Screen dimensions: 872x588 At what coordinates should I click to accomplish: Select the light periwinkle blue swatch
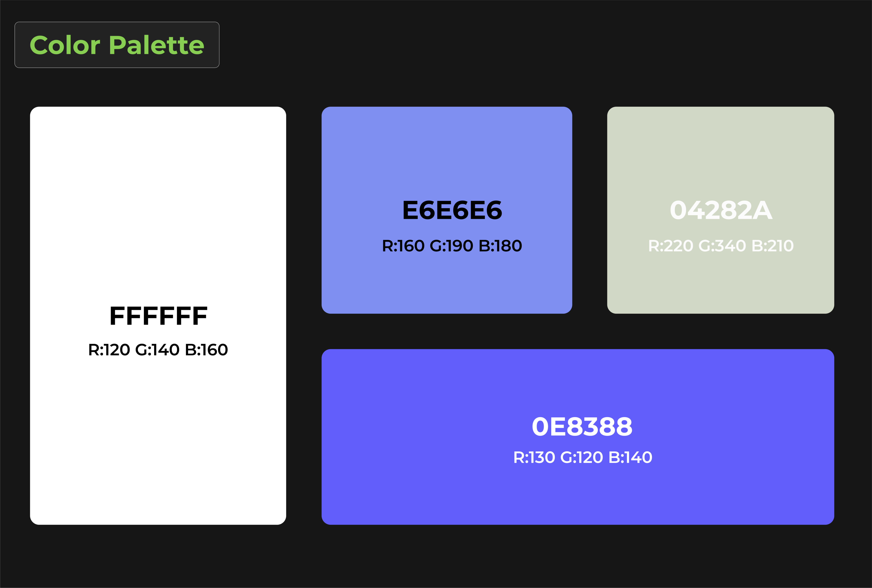446,150
